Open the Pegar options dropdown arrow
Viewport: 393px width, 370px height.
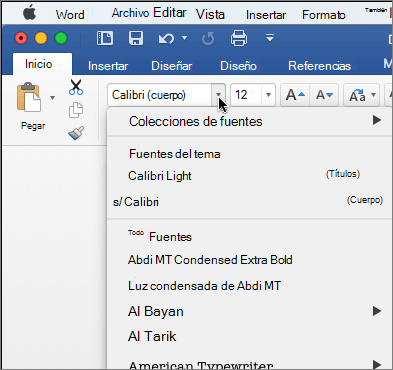pos(52,98)
